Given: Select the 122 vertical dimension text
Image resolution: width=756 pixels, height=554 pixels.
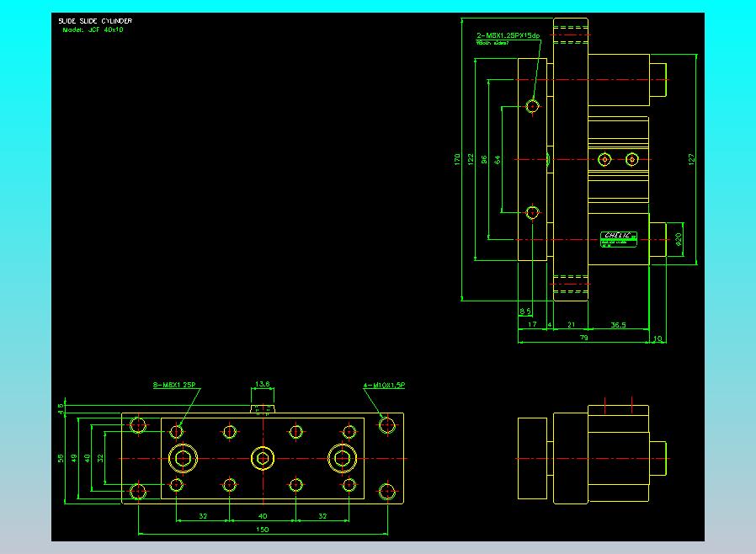Looking at the screenshot, I should [x=471, y=158].
